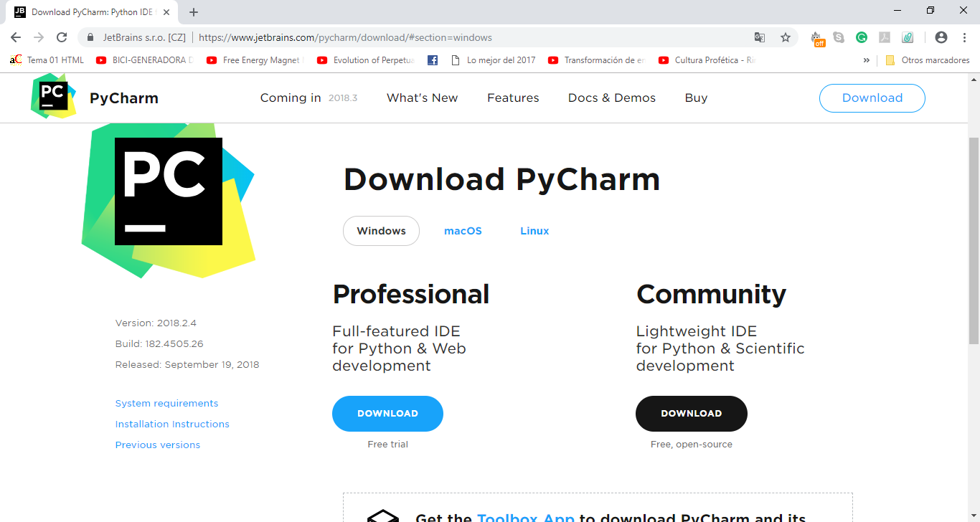Open the 'Free Energy Magnet' bookmark
This screenshot has width=980, height=522.
(x=255, y=60)
